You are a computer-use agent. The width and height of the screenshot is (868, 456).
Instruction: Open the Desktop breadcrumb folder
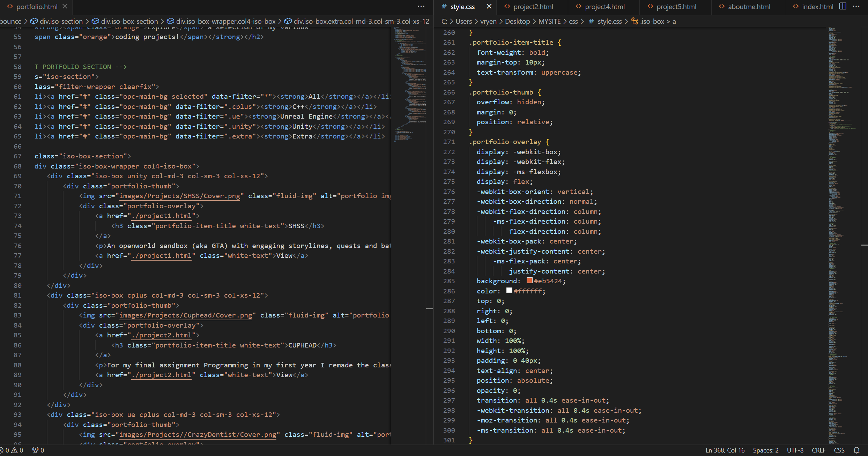pos(517,21)
